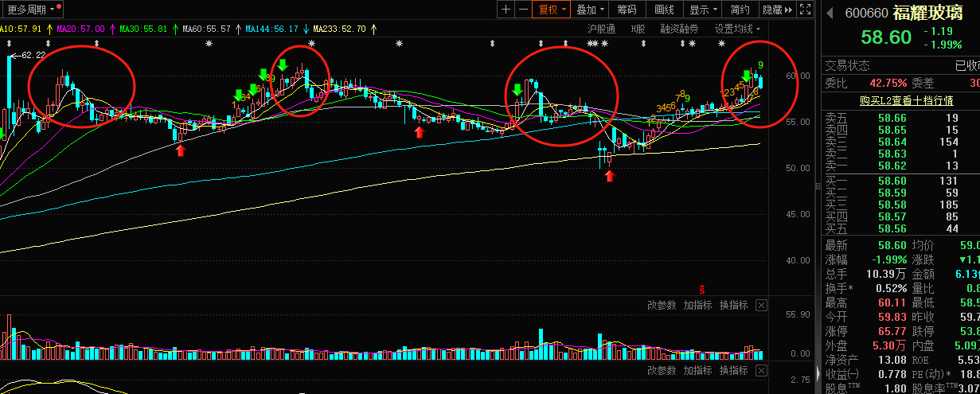Viewport: 980px width, 394px height.
Task: Click the left triangle previous-stock arrow
Action: click(x=830, y=13)
